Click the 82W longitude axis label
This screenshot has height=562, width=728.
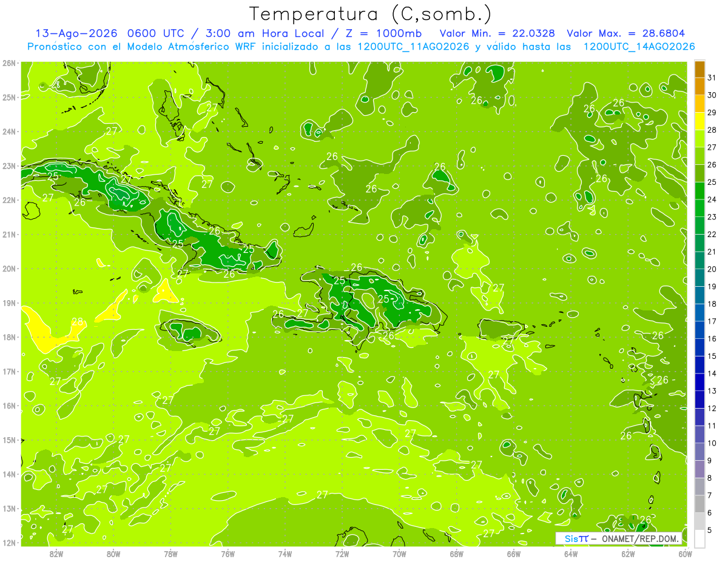click(x=56, y=553)
